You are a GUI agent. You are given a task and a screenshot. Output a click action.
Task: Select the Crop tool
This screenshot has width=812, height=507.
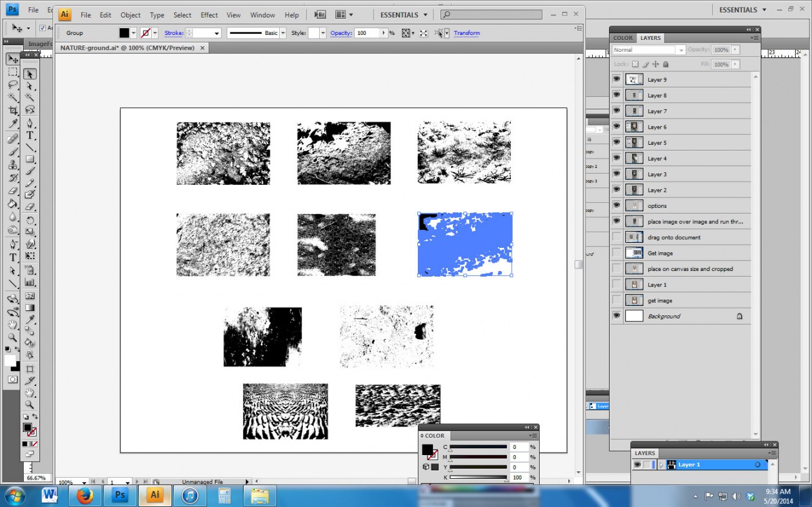[x=12, y=109]
